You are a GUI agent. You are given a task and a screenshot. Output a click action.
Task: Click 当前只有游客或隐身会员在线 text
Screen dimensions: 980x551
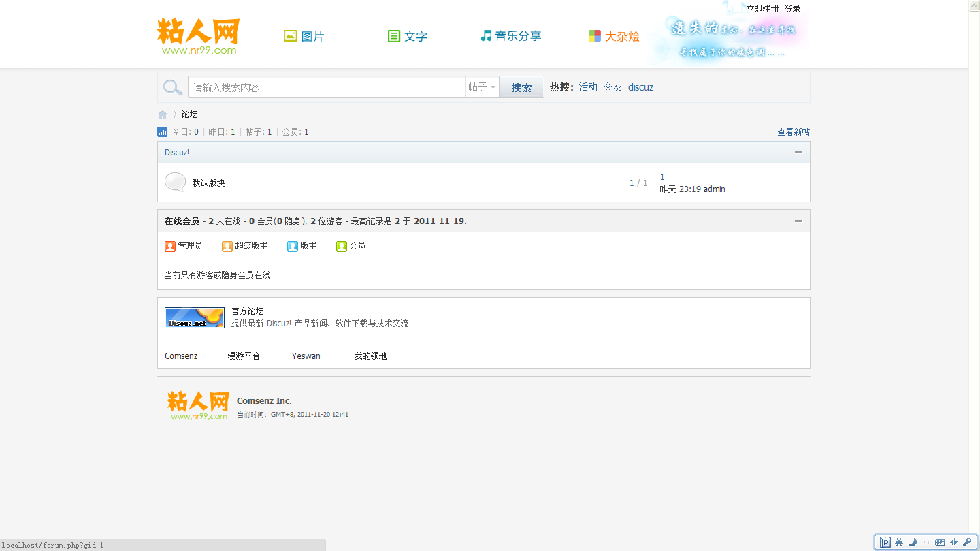[218, 275]
